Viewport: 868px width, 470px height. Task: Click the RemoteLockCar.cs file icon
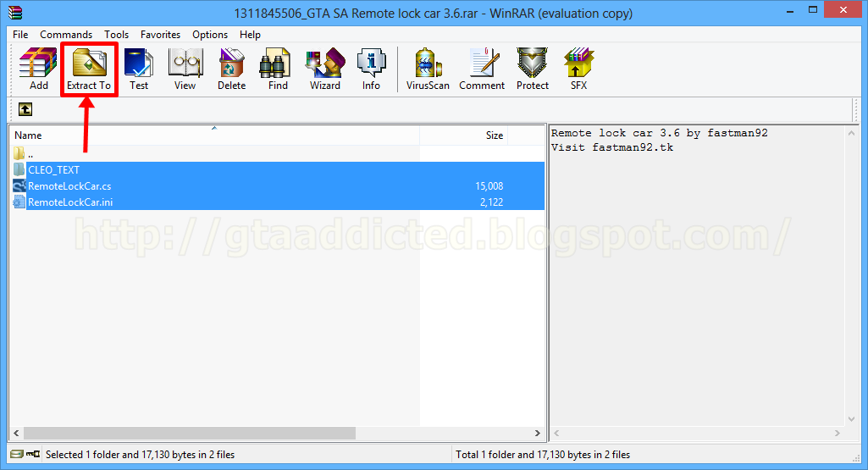19,185
